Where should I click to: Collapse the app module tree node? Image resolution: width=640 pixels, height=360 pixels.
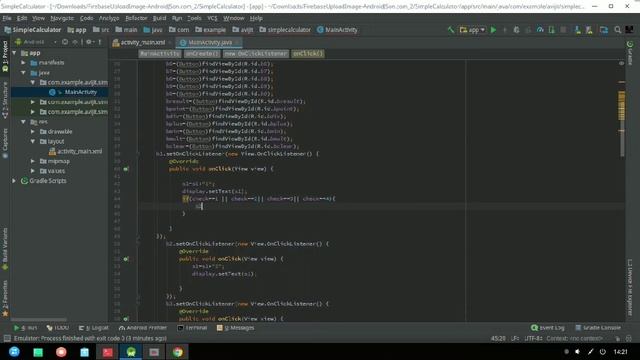tap(15, 53)
